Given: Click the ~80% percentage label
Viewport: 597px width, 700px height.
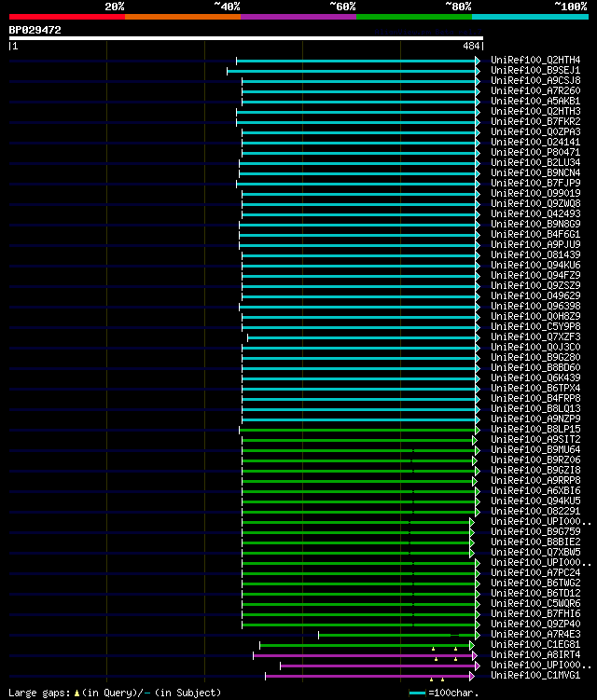Looking at the screenshot, I should (458, 7).
